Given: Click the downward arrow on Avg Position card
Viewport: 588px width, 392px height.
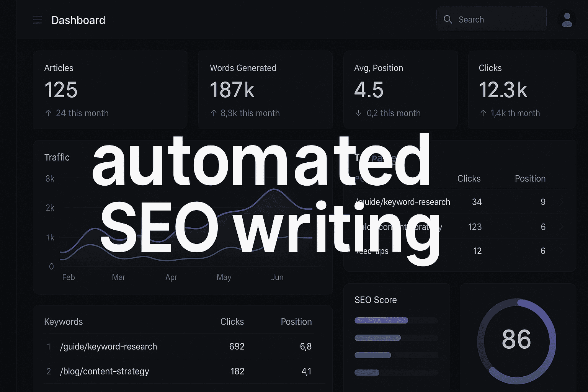Looking at the screenshot, I should (x=358, y=113).
